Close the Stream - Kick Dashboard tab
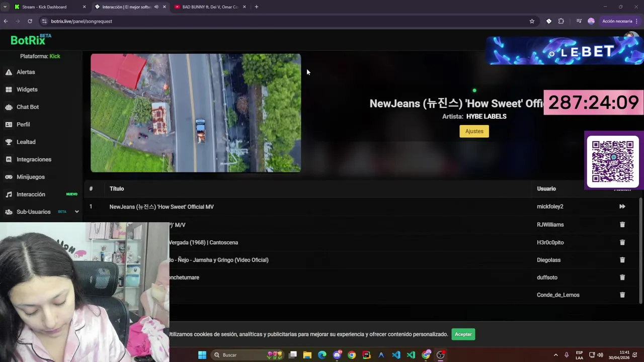The height and width of the screenshot is (362, 644). pos(84,7)
